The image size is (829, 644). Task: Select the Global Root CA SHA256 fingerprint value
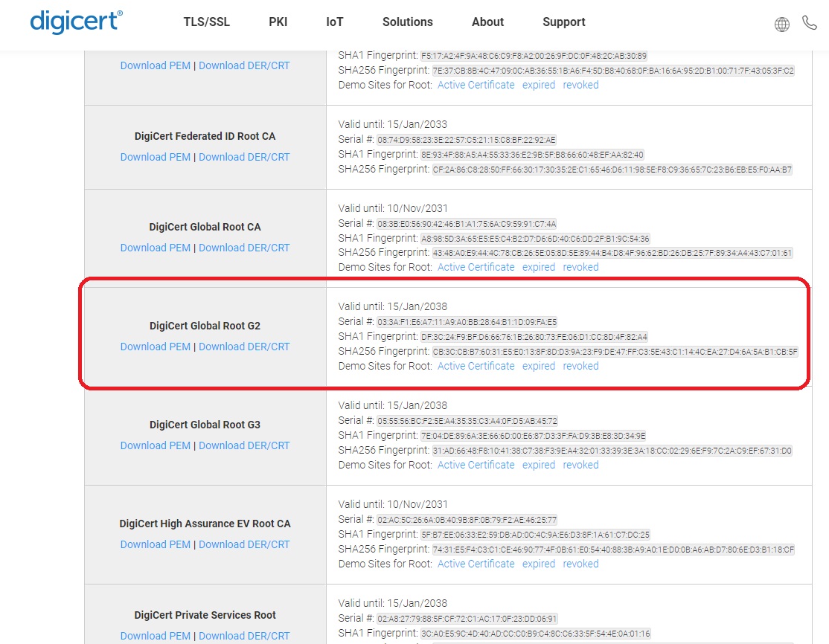click(x=612, y=253)
